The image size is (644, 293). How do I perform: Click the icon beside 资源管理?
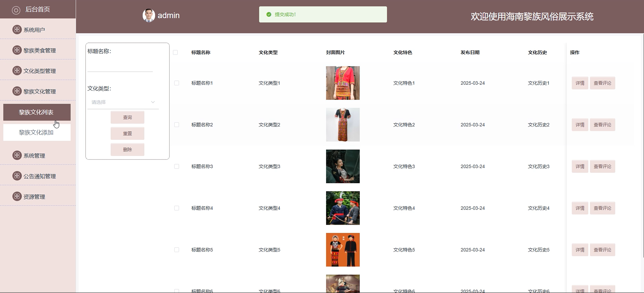point(17,196)
